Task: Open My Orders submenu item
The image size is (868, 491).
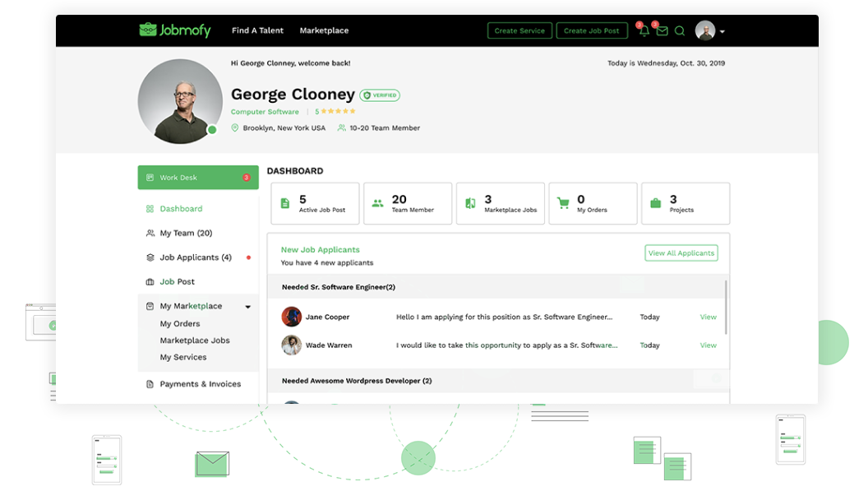Action: tap(180, 324)
